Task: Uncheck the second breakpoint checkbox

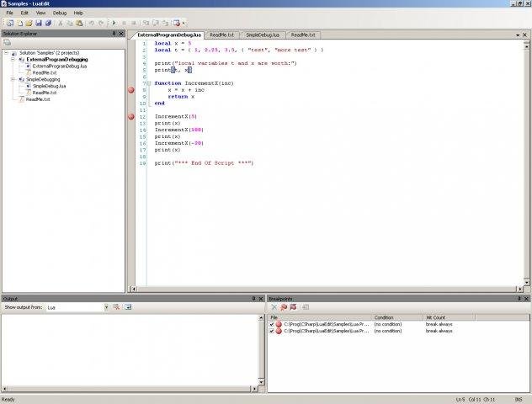Action: click(271, 331)
